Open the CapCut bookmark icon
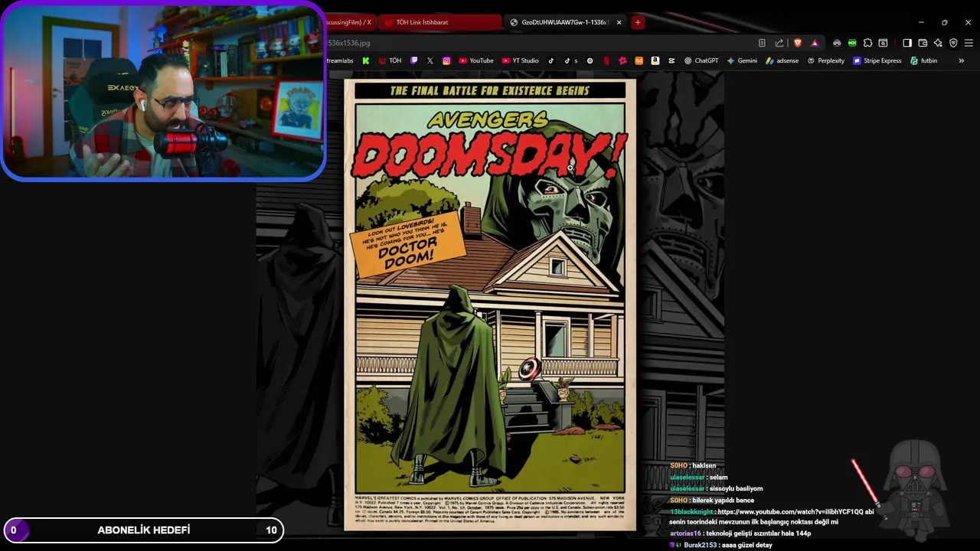This screenshot has height=551, width=980. [x=671, y=60]
